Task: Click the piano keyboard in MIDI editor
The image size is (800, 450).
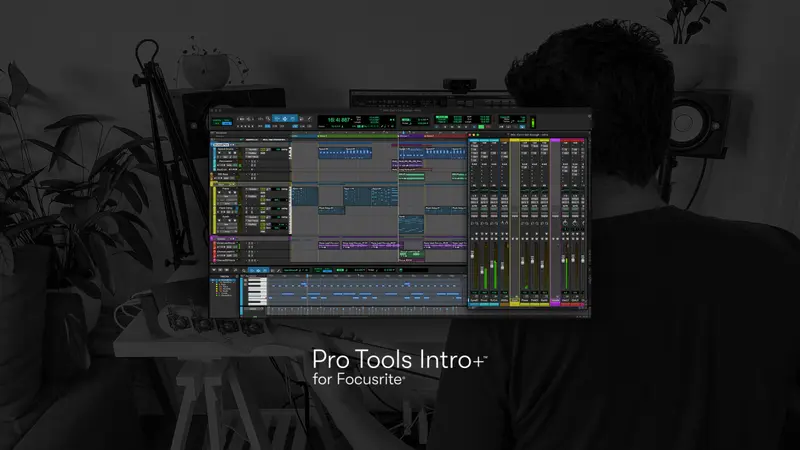Action: point(258,292)
